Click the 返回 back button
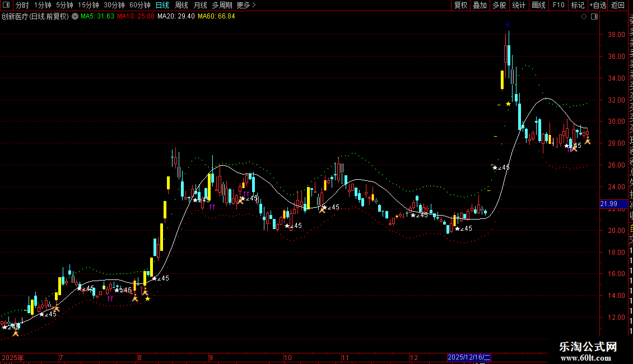 [x=618, y=5]
